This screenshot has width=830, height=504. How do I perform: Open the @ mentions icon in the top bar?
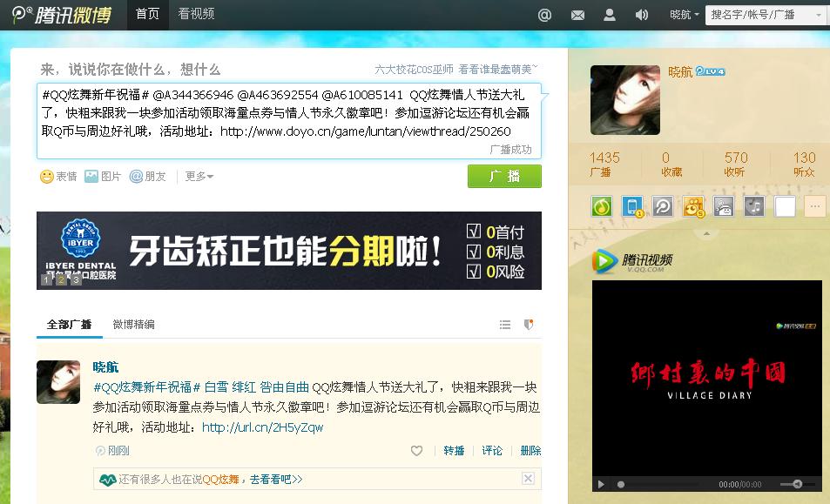click(x=544, y=15)
